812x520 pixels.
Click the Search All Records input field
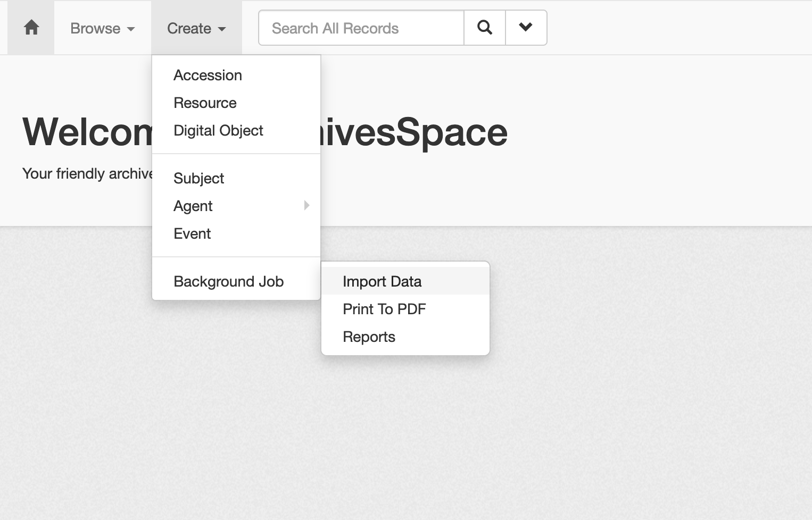click(x=360, y=28)
